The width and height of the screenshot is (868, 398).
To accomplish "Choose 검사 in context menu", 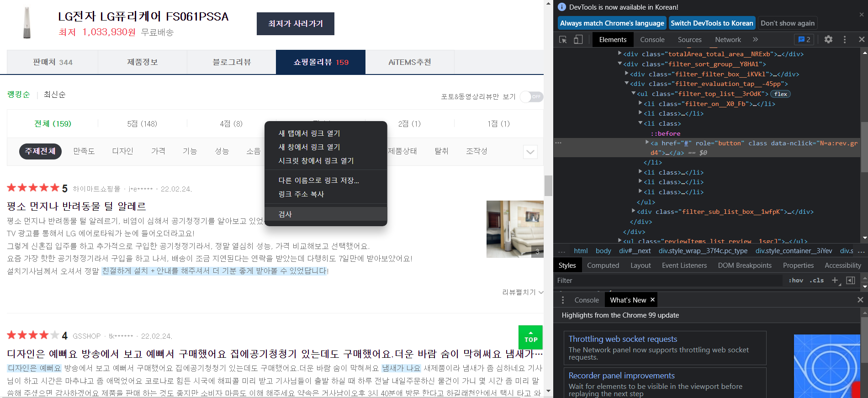I will click(x=326, y=214).
